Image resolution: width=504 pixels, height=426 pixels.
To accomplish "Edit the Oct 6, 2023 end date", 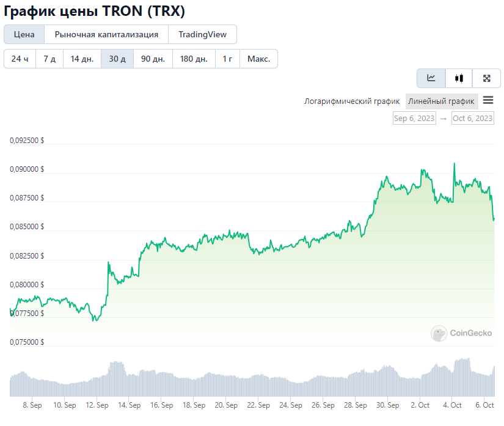I will [472, 119].
